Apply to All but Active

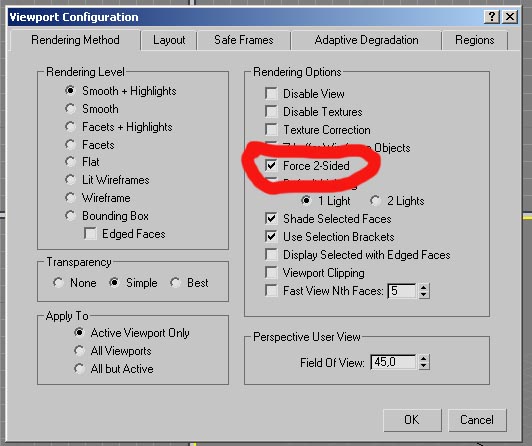79,369
